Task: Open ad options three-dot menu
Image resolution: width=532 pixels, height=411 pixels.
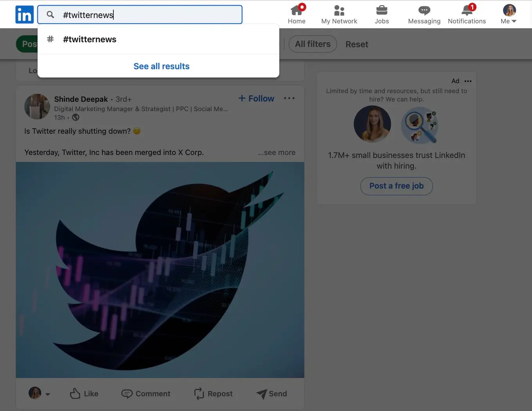Action: click(468, 81)
